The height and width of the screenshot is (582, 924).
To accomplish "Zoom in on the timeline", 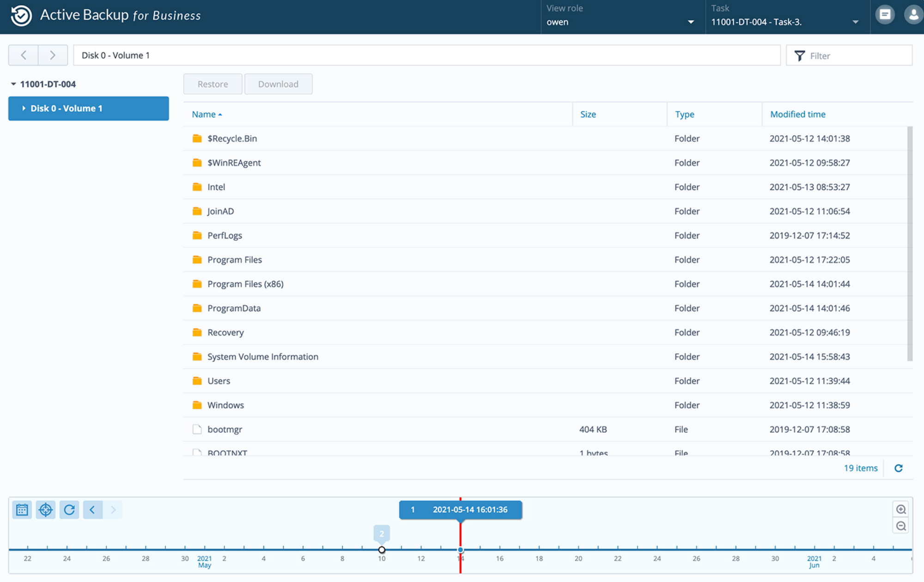I will coord(901,509).
